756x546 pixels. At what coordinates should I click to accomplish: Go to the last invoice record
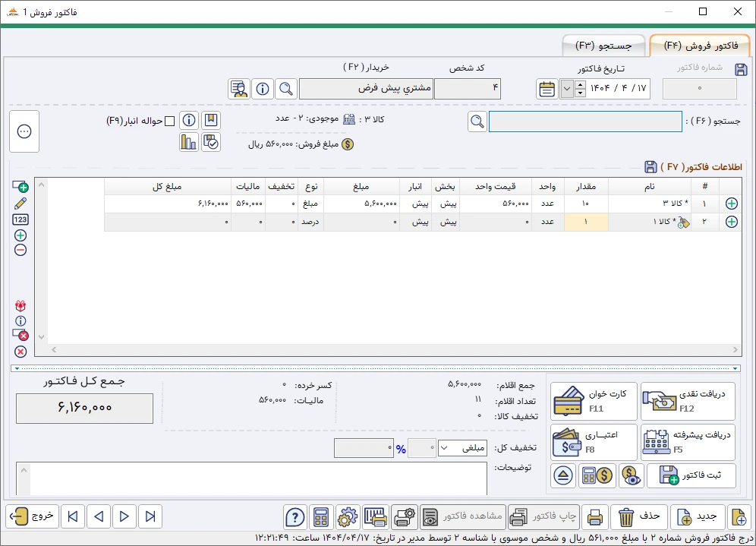click(72, 517)
